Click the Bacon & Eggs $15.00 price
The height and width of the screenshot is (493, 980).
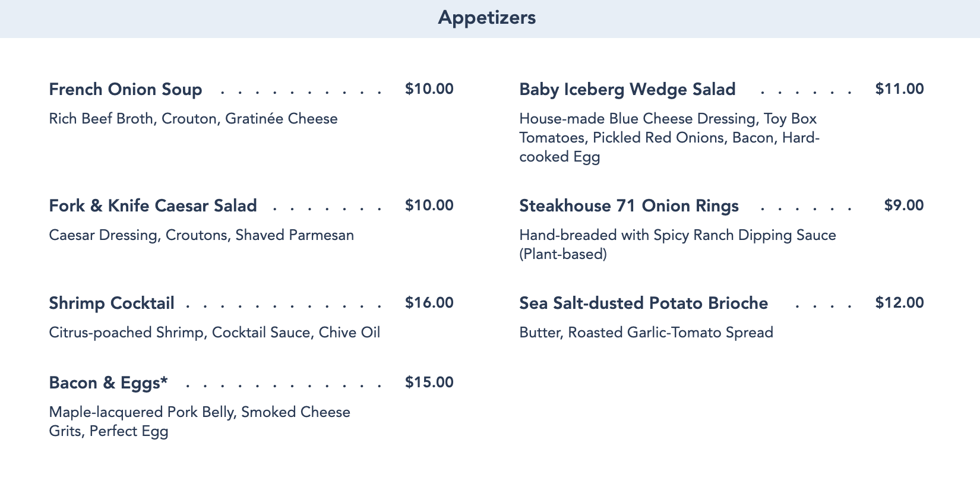(429, 383)
